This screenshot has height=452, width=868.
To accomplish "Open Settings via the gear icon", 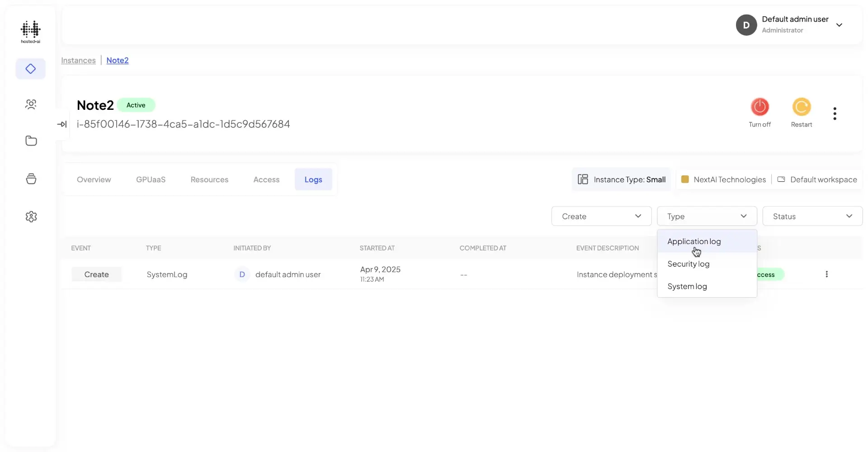I will click(x=30, y=217).
